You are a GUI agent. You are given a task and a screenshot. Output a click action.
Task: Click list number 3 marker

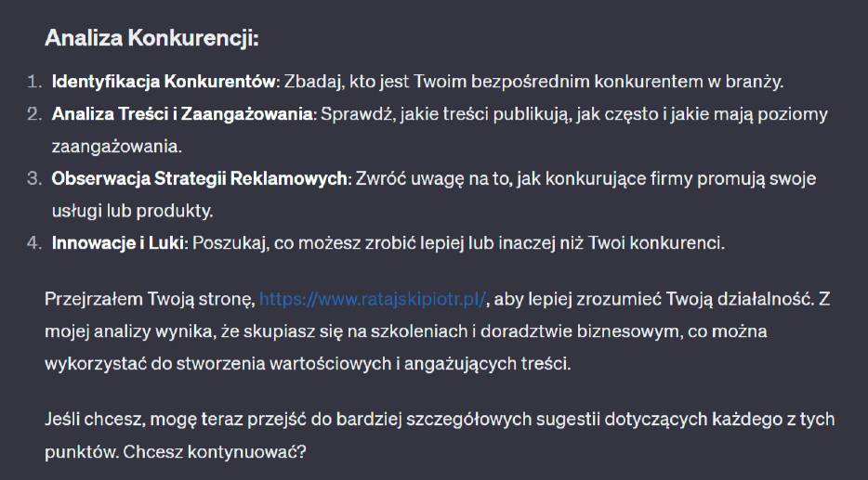[33, 178]
